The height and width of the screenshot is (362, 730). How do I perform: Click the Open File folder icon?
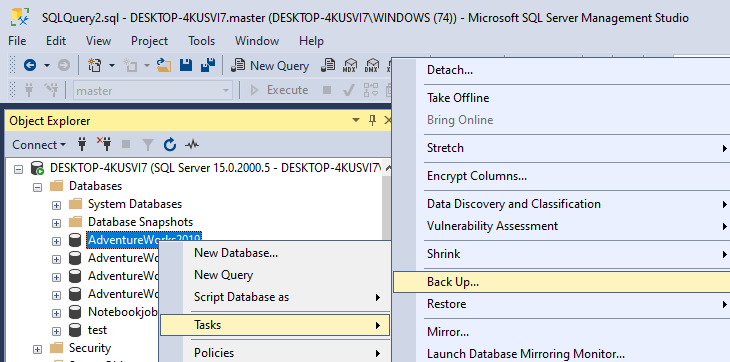tap(164, 66)
